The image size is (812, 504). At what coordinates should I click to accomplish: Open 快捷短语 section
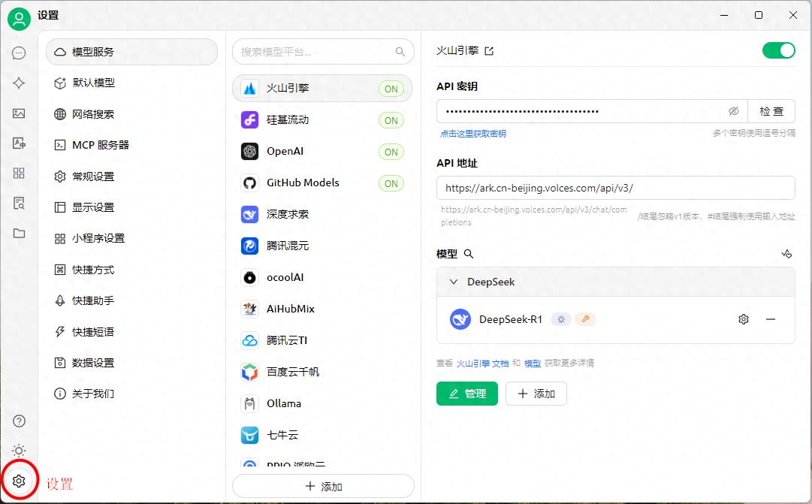[x=131, y=331]
